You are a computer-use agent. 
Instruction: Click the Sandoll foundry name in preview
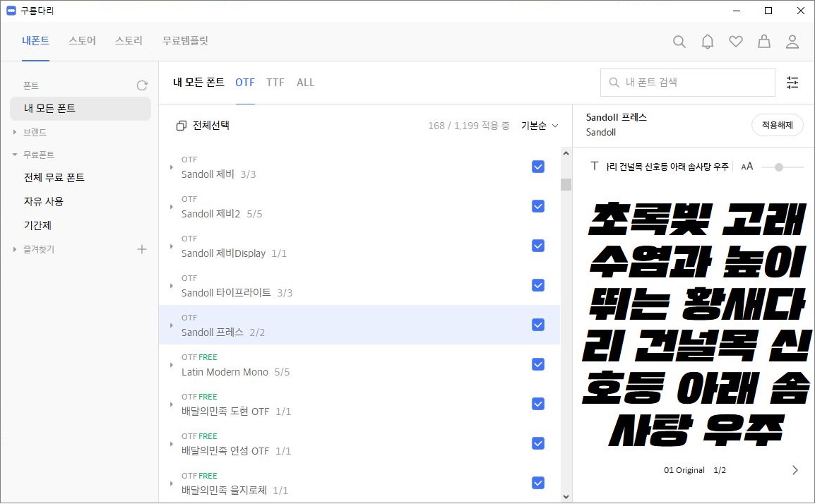pyautogui.click(x=601, y=133)
